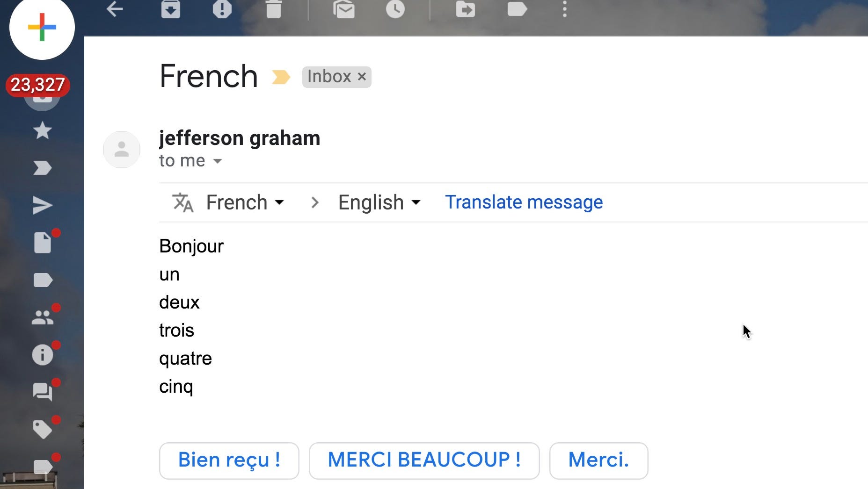Screen dimensions: 868x489
Task: Open the English target language dropdown
Action: [379, 202]
